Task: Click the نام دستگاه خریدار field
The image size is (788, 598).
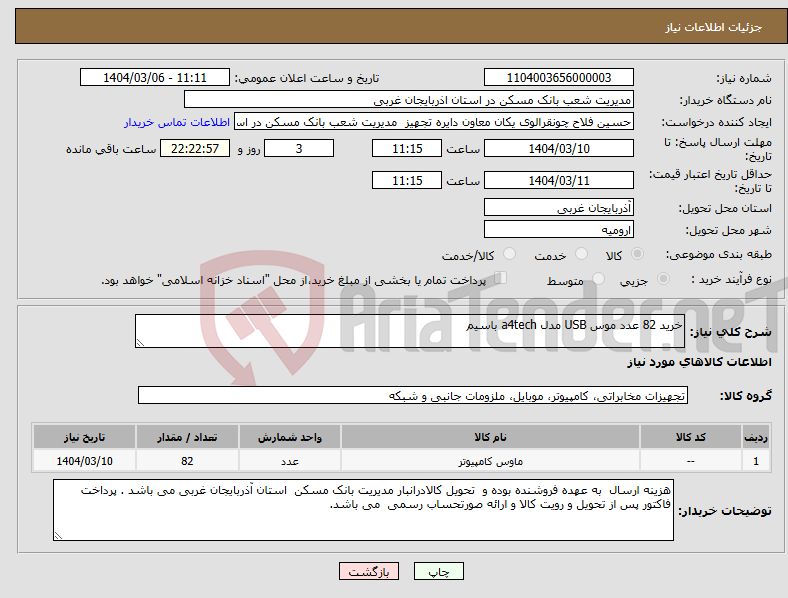Action: pos(409,99)
